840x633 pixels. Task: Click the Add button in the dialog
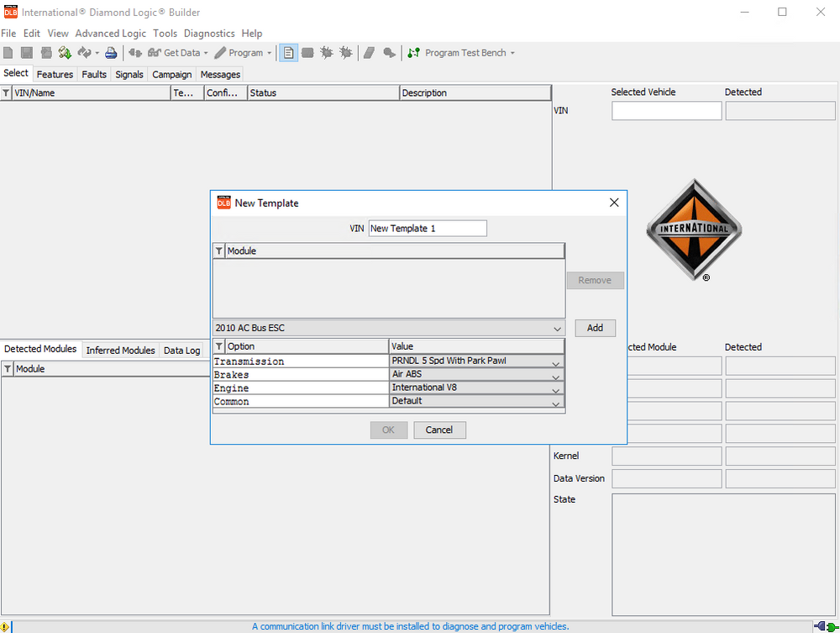(596, 328)
